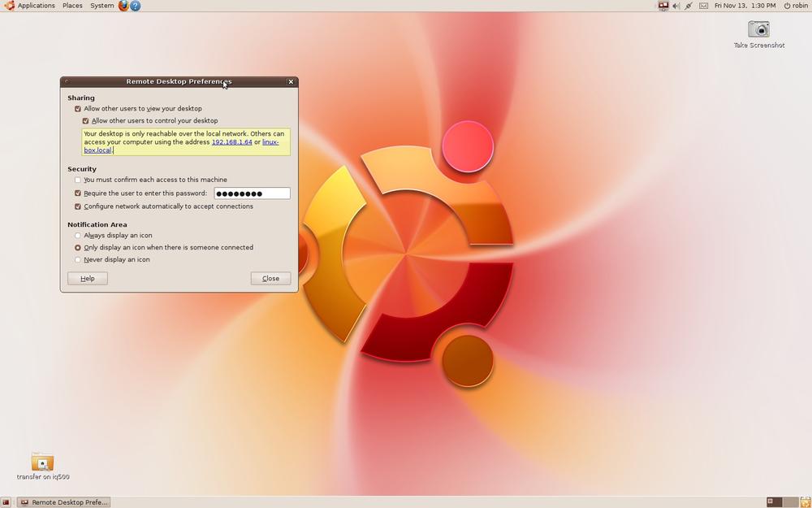Open the mail notification icon in the tray

pyautogui.click(x=703, y=6)
